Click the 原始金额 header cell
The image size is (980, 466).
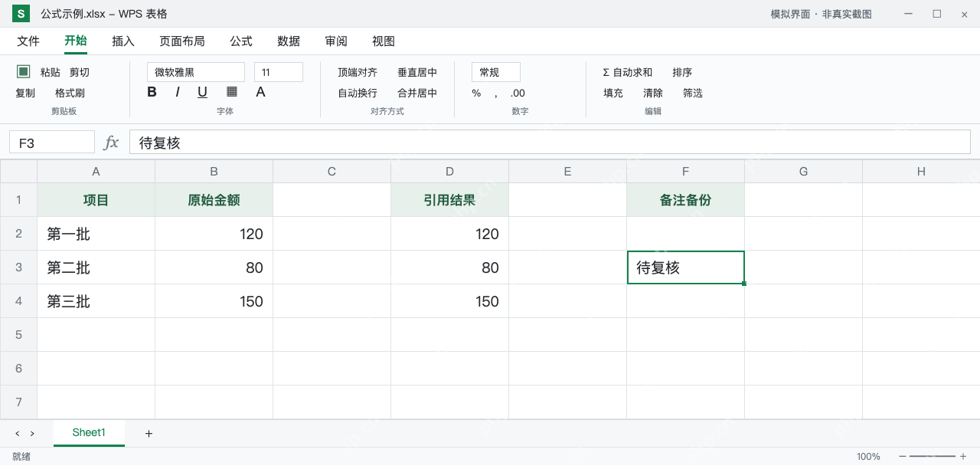(214, 200)
